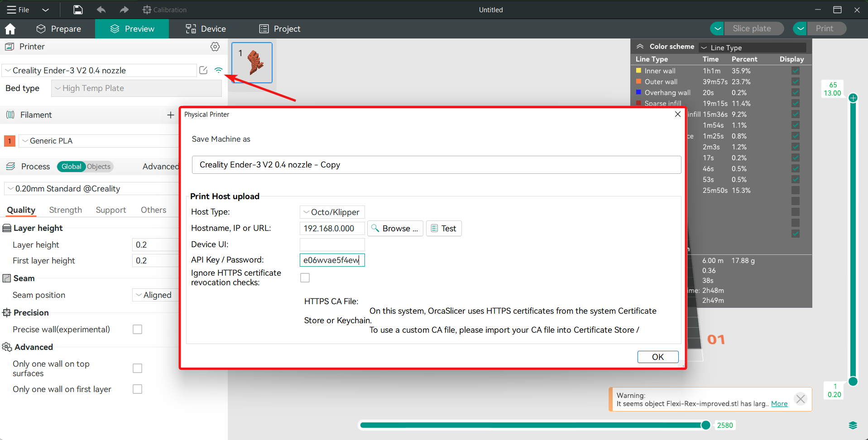Screen dimensions: 868x440
Task: Click the Layer height value field
Action: tap(156, 245)
